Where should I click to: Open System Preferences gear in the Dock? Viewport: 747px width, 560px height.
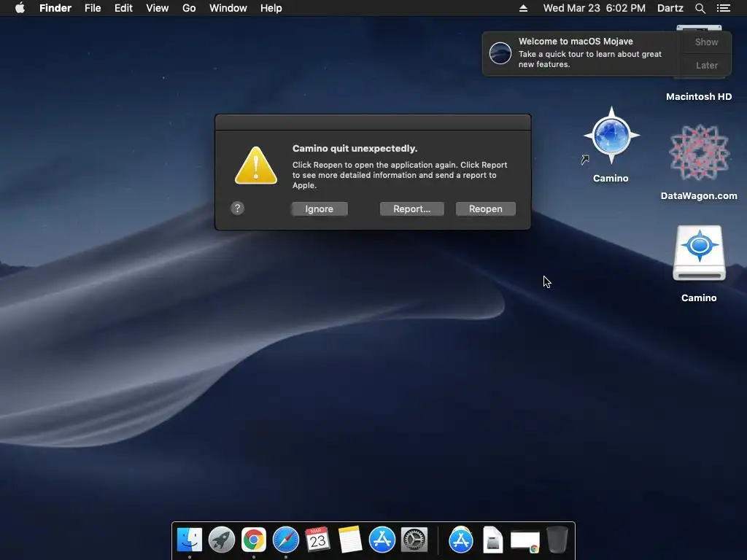pyautogui.click(x=414, y=540)
